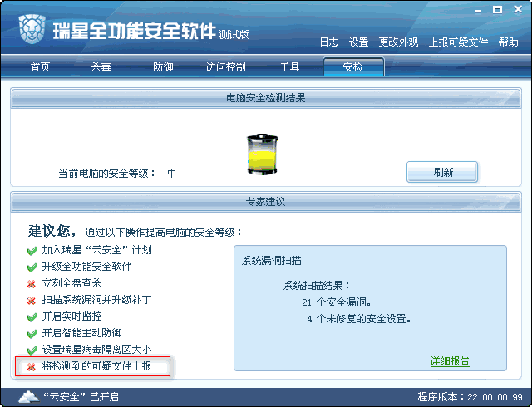This screenshot has width=532, height=407.
Task: Click 当前电脑的安全等级 label
Action: click(x=107, y=174)
